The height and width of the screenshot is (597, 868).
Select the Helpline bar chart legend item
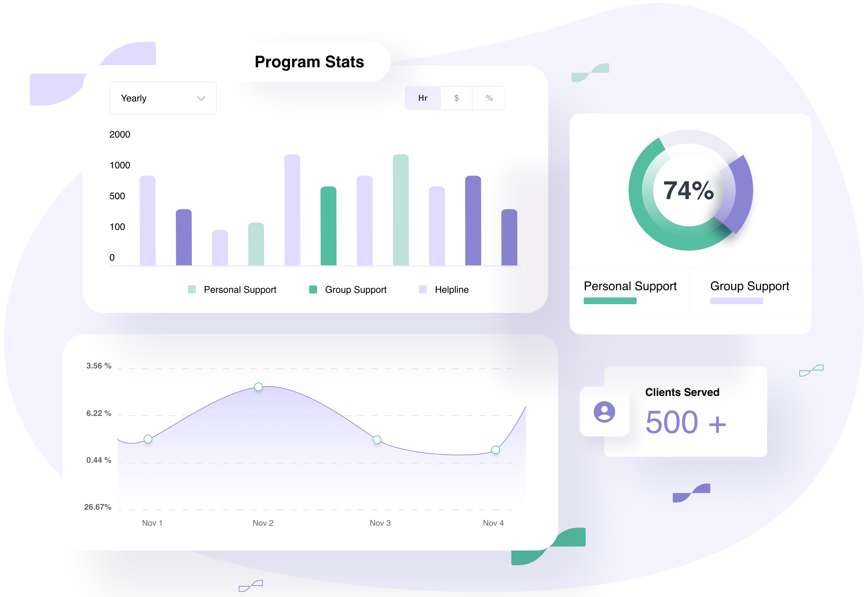(436, 291)
